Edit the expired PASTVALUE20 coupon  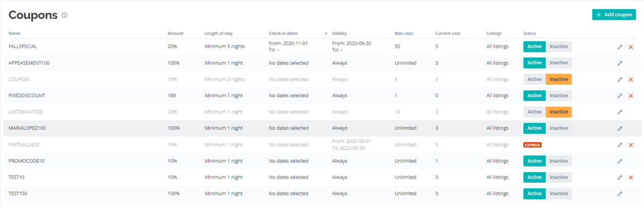tap(620, 145)
